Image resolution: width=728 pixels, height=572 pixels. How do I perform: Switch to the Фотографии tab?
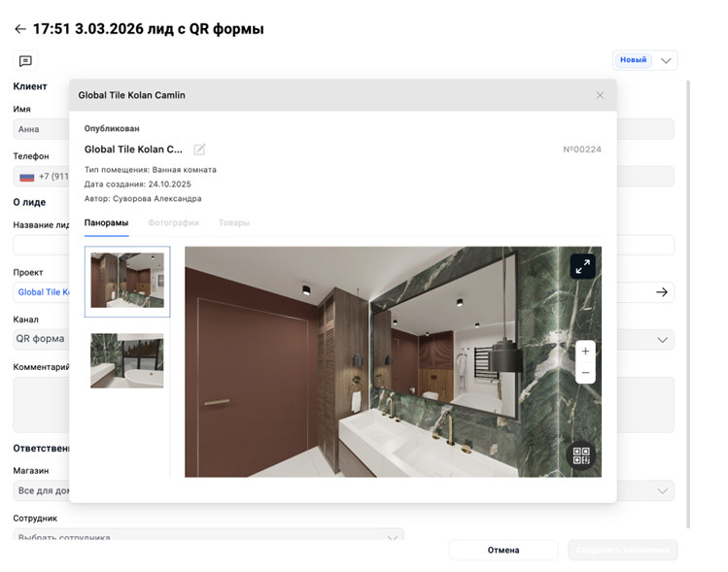pyautogui.click(x=173, y=222)
